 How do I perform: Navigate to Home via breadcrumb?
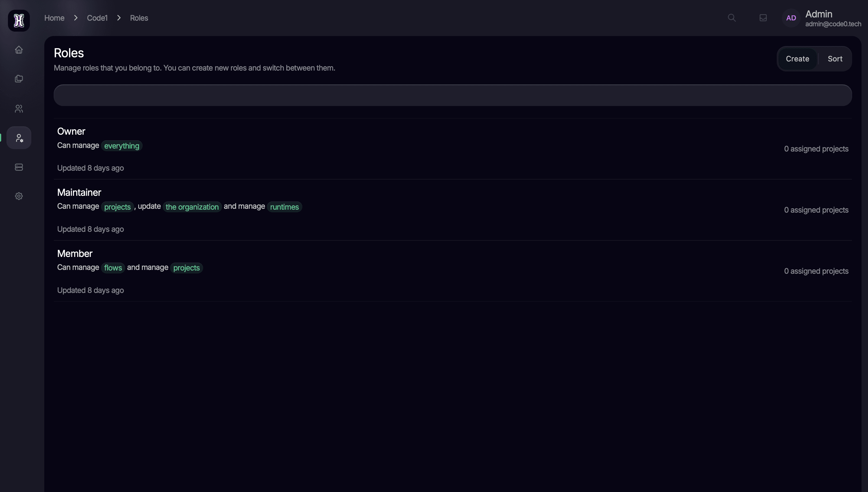point(54,18)
